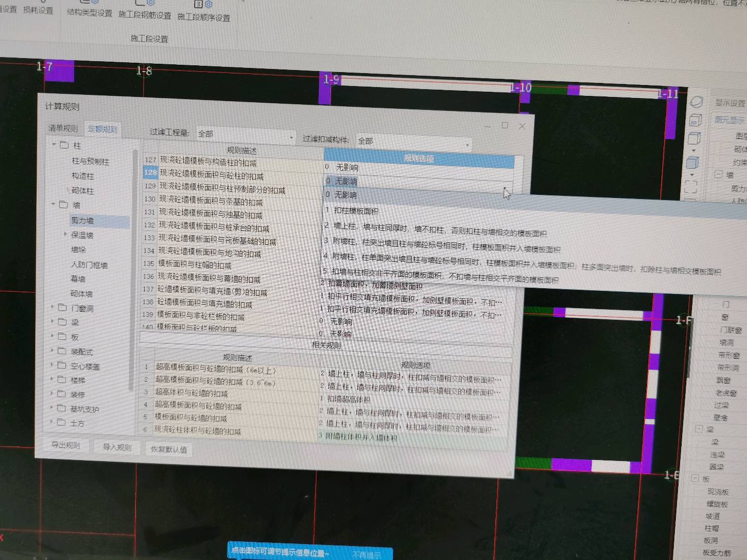747x560 pixels.
Task: Expand the 装配式 folder
Action: pyautogui.click(x=52, y=351)
